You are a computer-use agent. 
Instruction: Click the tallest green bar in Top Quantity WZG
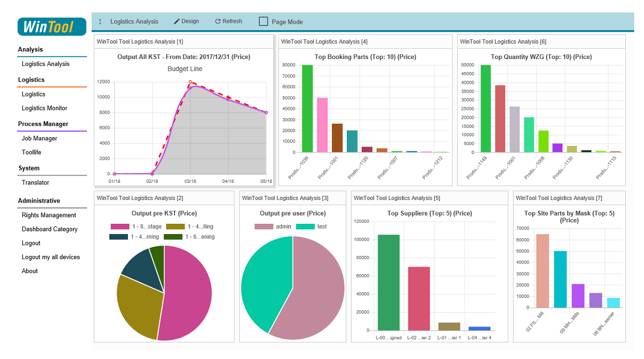[x=486, y=108]
